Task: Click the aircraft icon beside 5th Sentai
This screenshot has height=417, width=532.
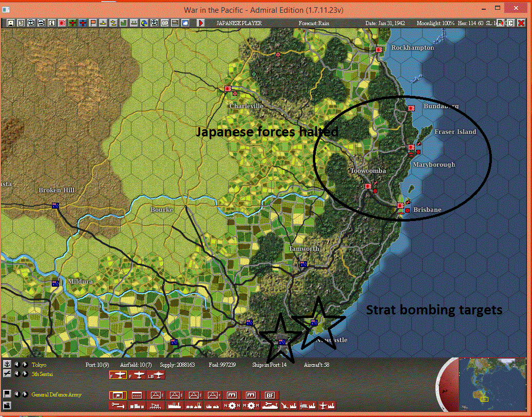Action: [7, 373]
